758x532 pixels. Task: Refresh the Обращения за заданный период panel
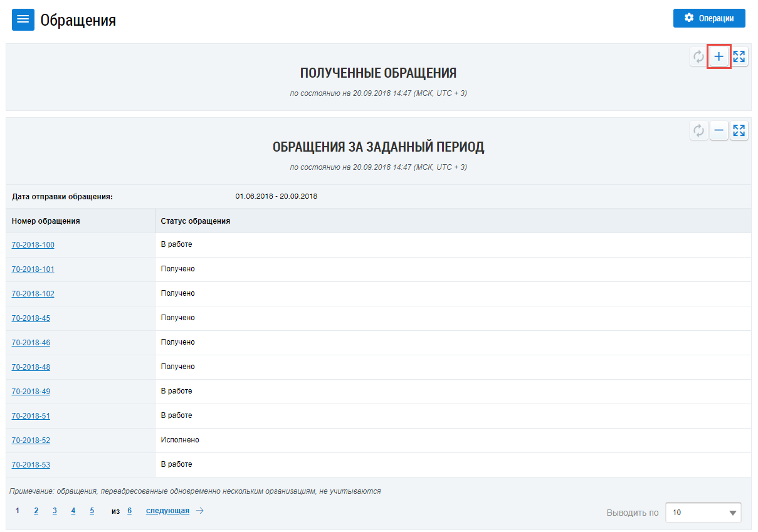[698, 131]
